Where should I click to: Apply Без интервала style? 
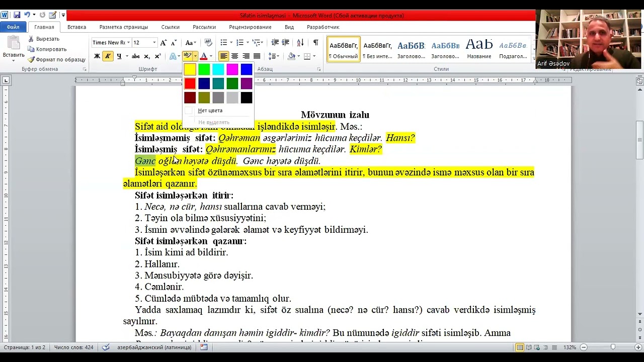click(x=377, y=49)
